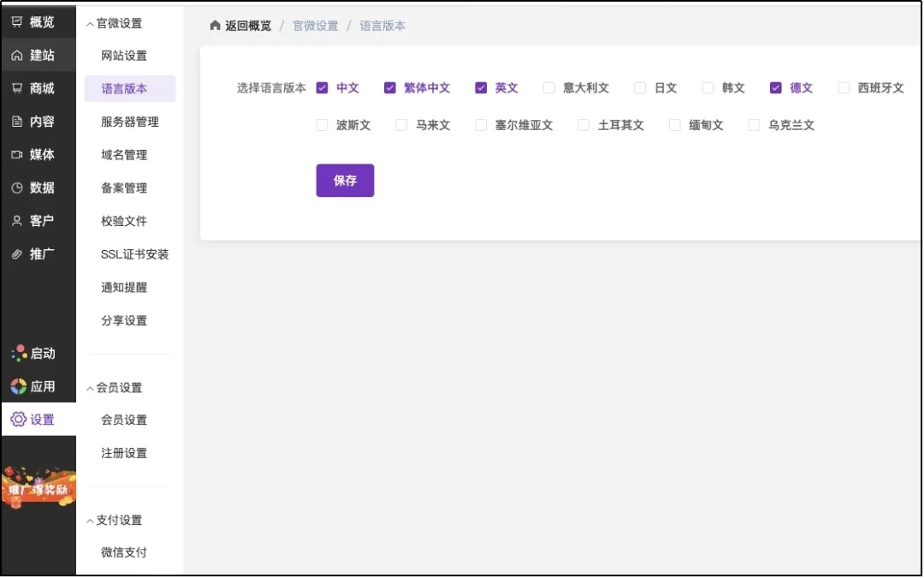Click the 数据 pie chart icon
Image resolution: width=924 pixels, height=578 pixels.
[17, 188]
